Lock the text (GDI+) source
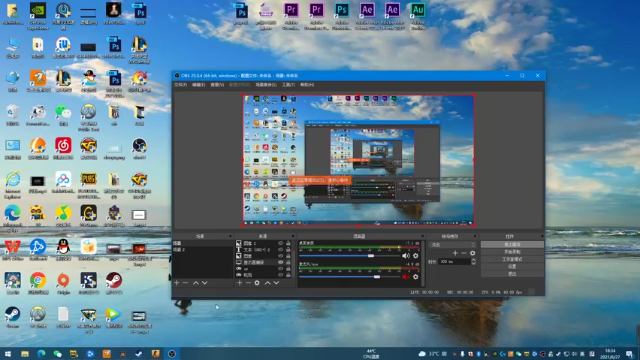 (288, 249)
